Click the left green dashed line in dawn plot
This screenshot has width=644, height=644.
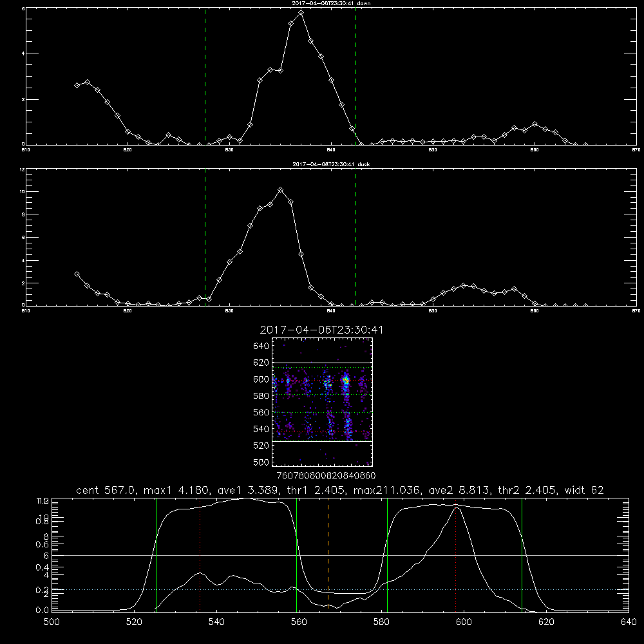pyautogui.click(x=205, y=76)
